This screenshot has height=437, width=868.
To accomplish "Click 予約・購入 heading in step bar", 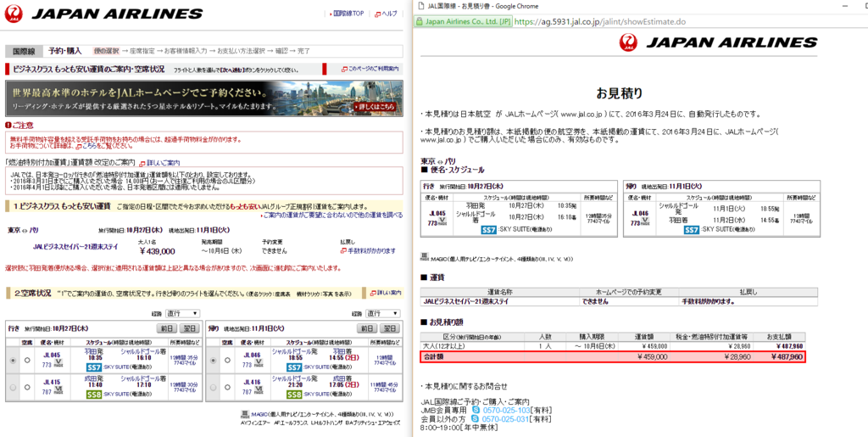I will (x=64, y=51).
